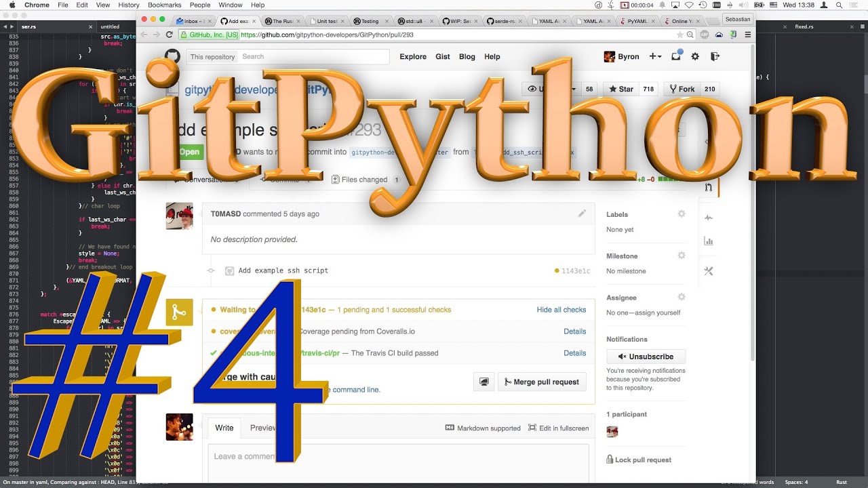Fork the GitPython repository
Image resolution: width=868 pixels, height=488 pixels.
click(682, 89)
